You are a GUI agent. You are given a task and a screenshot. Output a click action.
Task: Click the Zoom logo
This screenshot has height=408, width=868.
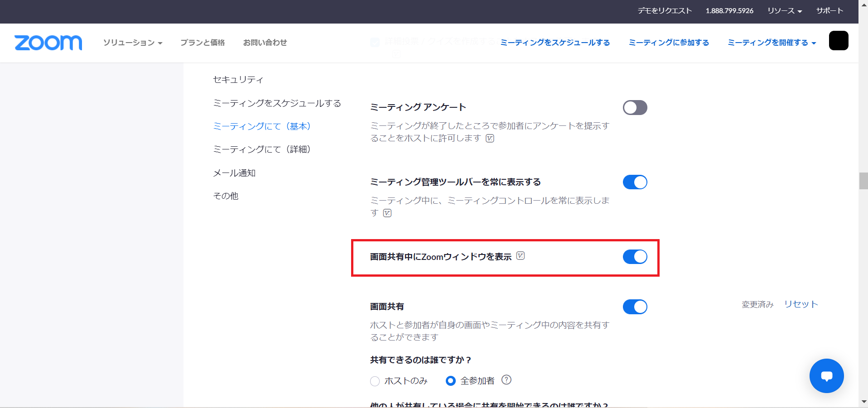48,43
